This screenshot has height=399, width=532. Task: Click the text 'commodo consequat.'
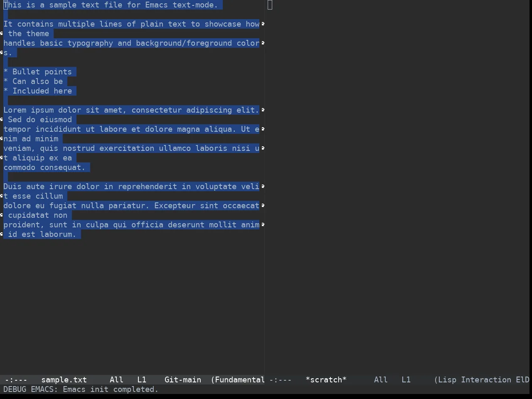[44, 167]
